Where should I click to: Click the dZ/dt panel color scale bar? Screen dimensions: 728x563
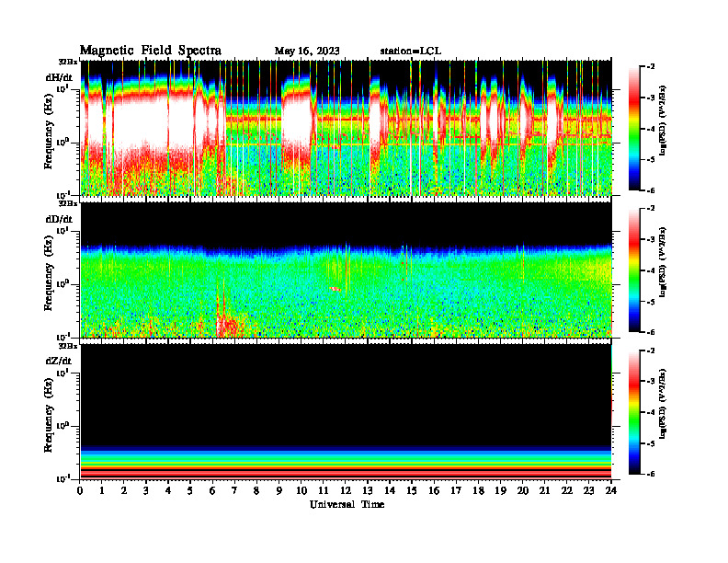pyautogui.click(x=634, y=412)
